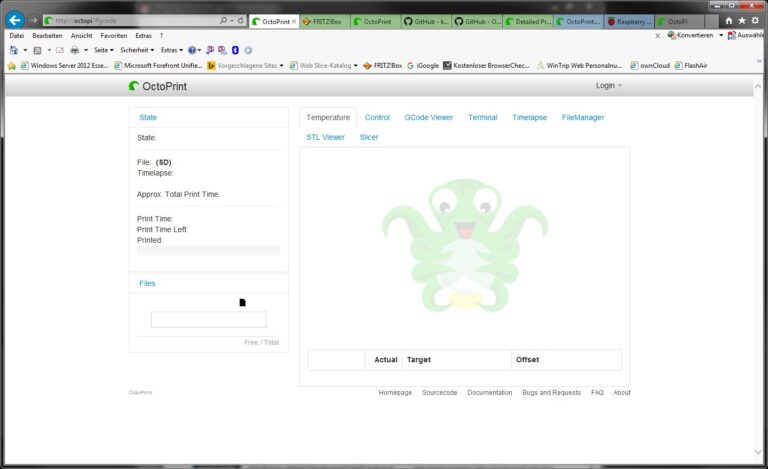768x469 pixels.
Task: Expand the print options dropdown arrow
Action: pyautogui.click(x=86, y=50)
